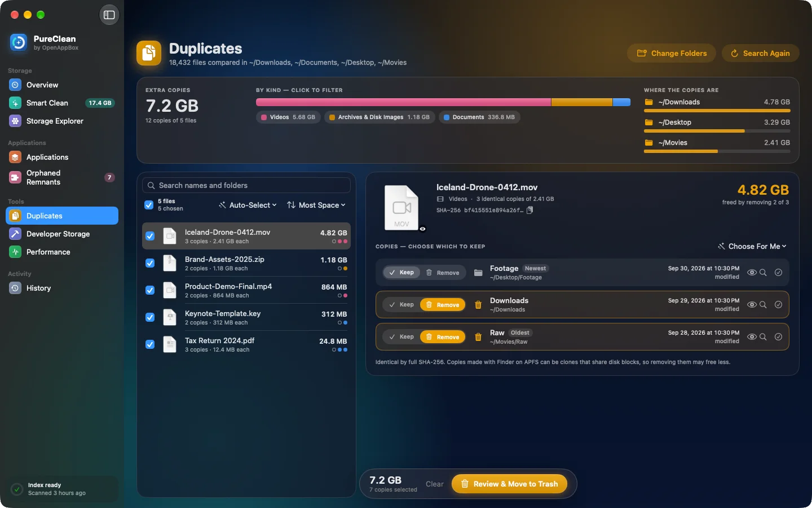This screenshot has width=812, height=508.
Task: Uncheck the Keynote-Template.key checkbox
Action: tap(150, 317)
